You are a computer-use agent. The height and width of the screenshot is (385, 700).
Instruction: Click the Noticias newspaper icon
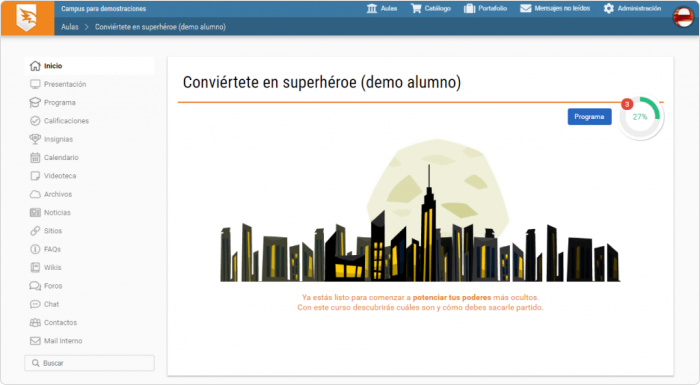(x=35, y=213)
